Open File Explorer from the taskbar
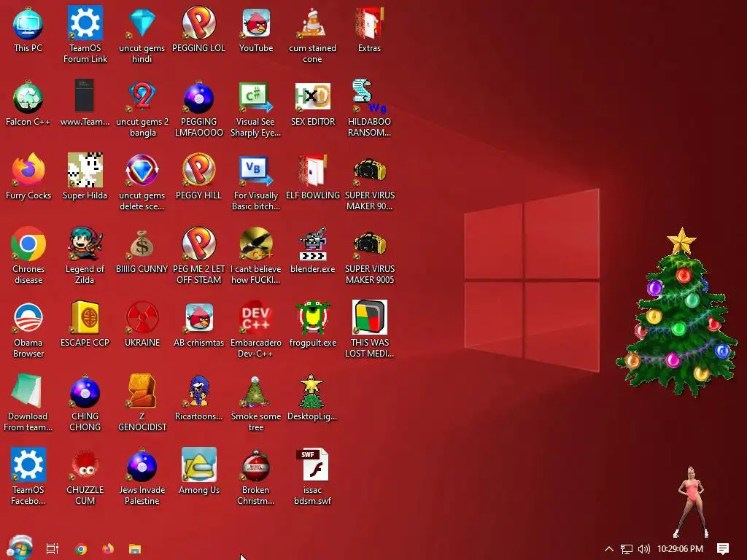The image size is (747, 560). coord(135,549)
